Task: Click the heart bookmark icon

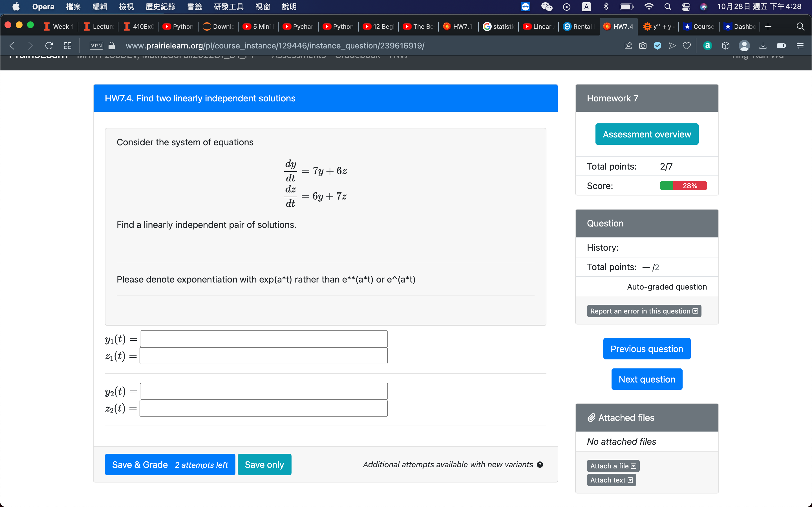Action: point(687,46)
